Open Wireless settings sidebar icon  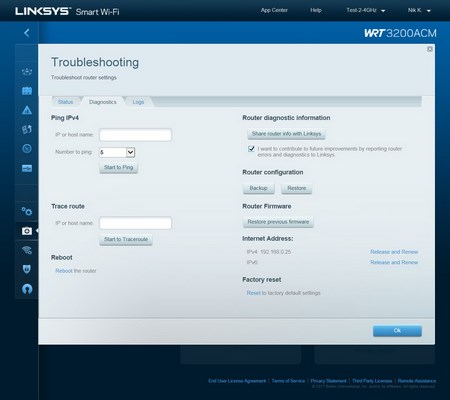click(x=27, y=250)
